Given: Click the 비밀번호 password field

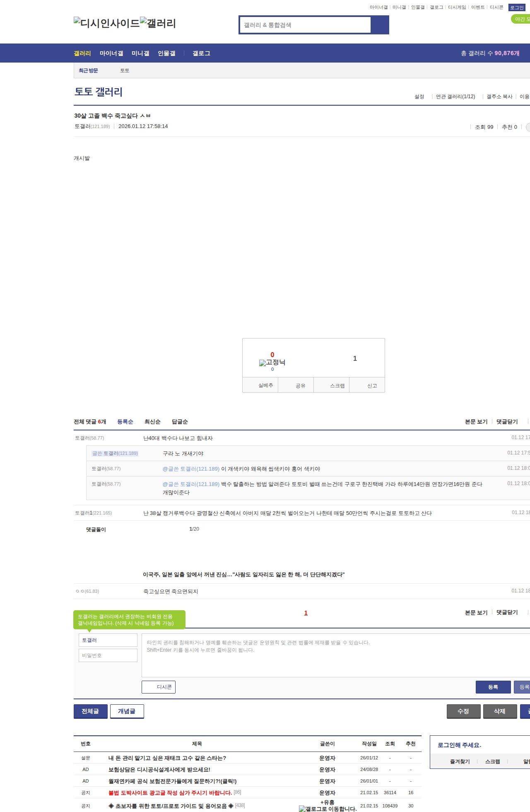Looking at the screenshot, I should click(108, 655).
